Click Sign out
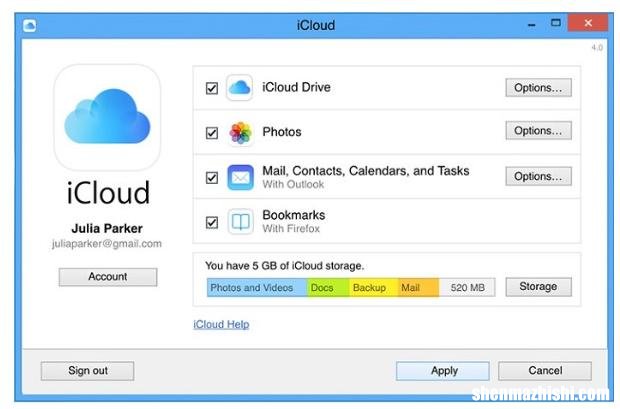This screenshot has width=620, height=409. [87, 371]
